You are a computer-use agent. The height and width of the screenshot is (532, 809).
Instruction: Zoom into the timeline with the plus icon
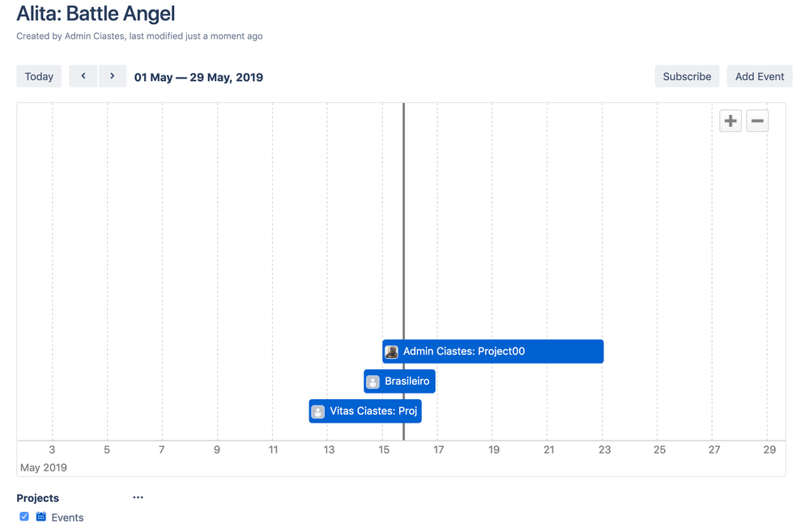click(x=730, y=120)
